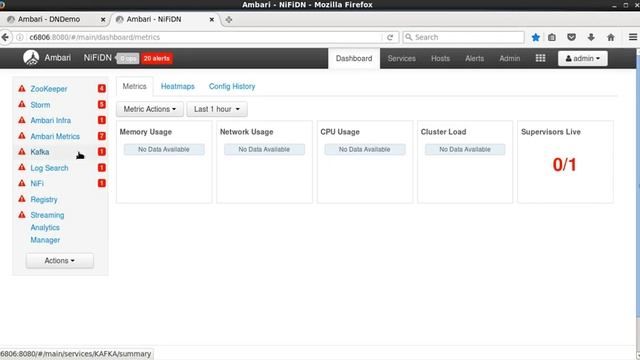Open the Streaming Analytics Manager link

(47, 227)
